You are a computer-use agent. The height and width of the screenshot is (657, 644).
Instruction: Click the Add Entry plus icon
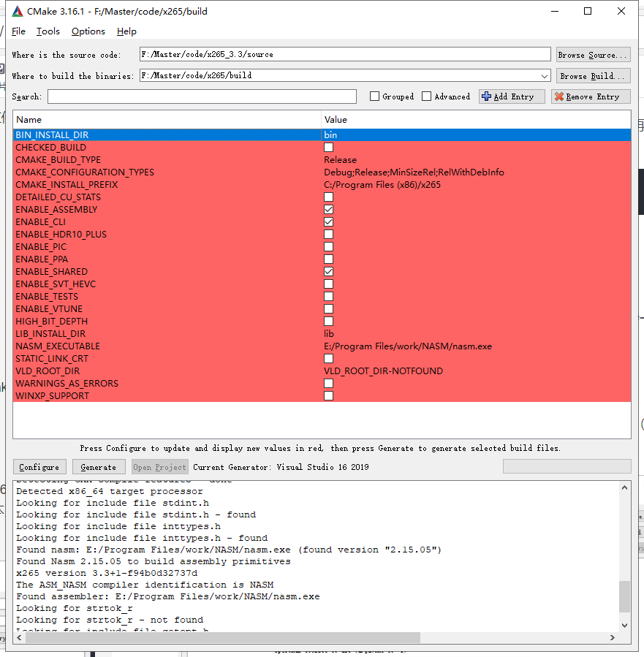[486, 96]
